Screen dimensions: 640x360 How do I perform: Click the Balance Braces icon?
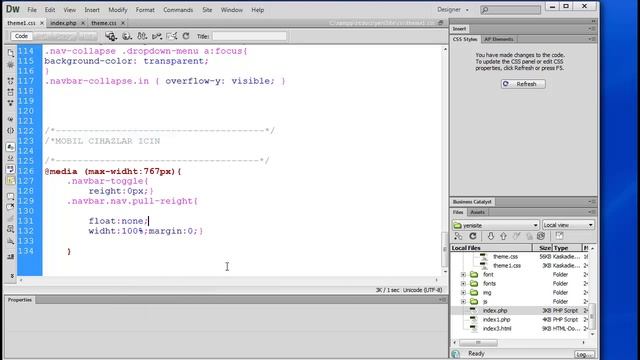(11, 131)
